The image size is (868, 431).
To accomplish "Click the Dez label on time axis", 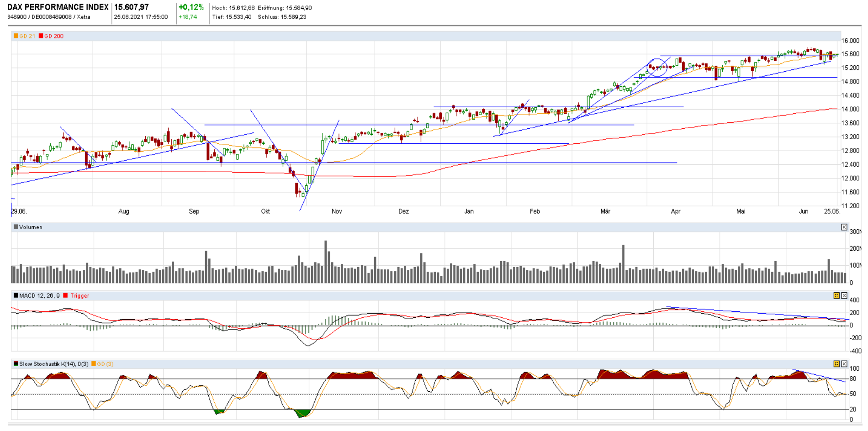I will (x=403, y=211).
